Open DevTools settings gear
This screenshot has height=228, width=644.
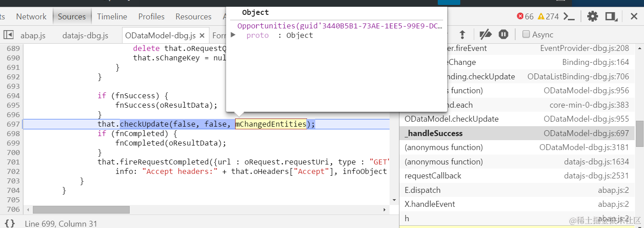pos(592,17)
